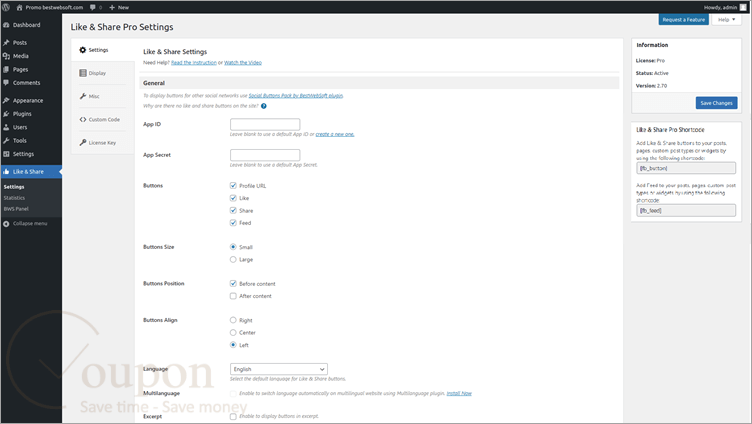
Task: Click the plus New icon in admin bar
Action: (112, 7)
